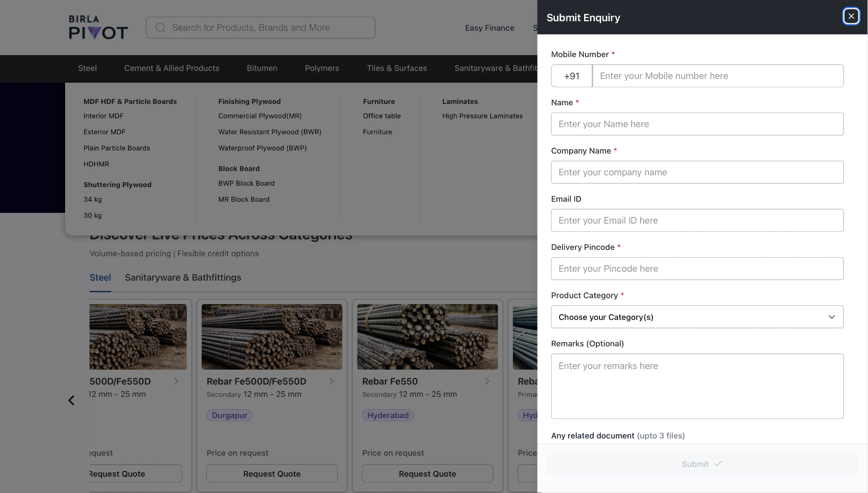
Task: Focus the Name input field
Action: (x=697, y=124)
